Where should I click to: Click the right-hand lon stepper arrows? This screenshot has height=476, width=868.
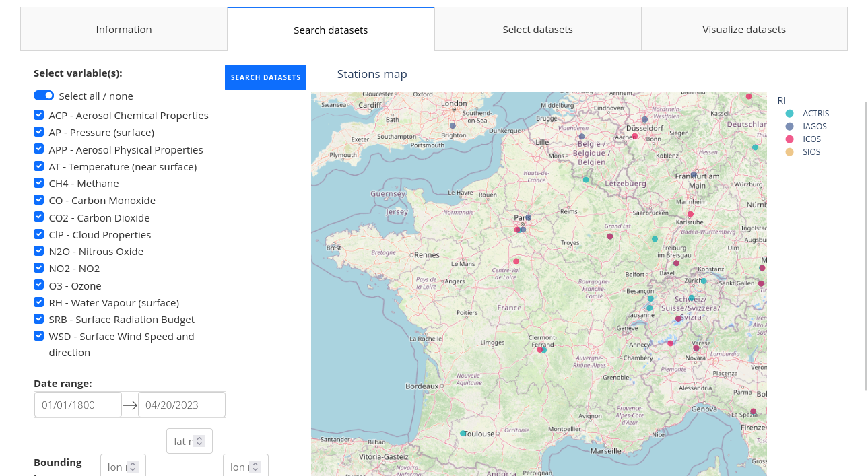[256, 467]
